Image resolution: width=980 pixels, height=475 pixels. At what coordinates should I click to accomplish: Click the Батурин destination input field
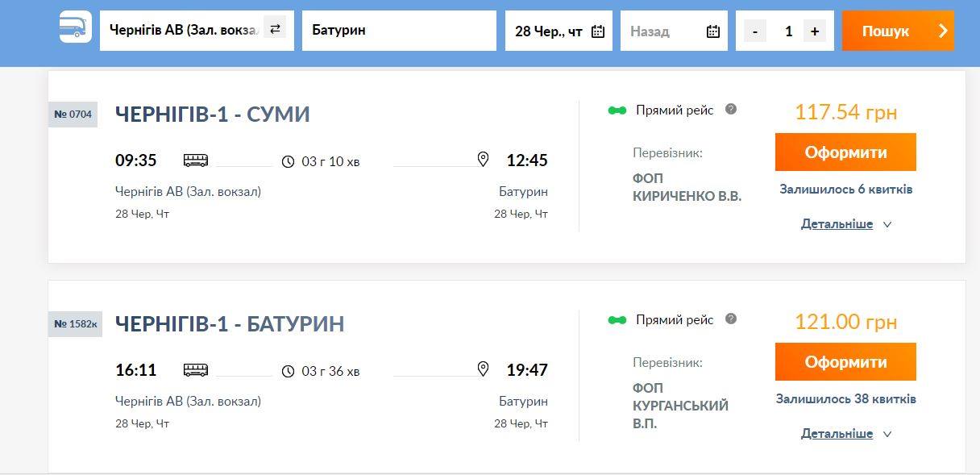pyautogui.click(x=399, y=31)
